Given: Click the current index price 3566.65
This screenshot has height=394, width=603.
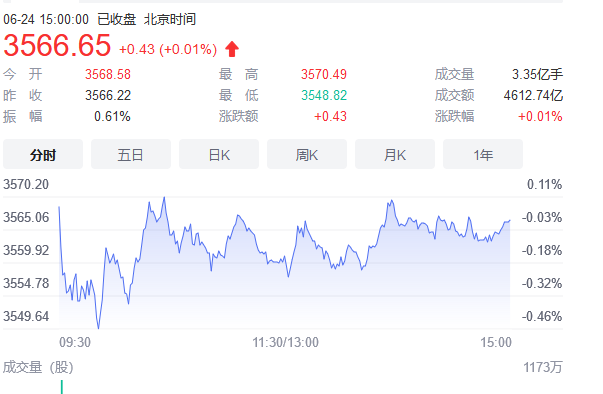Looking at the screenshot, I should coord(57,45).
